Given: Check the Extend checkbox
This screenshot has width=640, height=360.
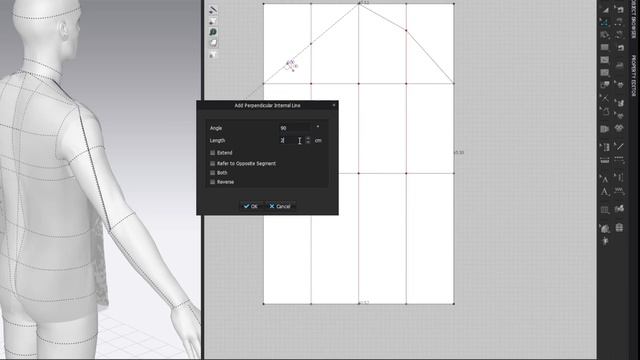Looking at the screenshot, I should 213,153.
